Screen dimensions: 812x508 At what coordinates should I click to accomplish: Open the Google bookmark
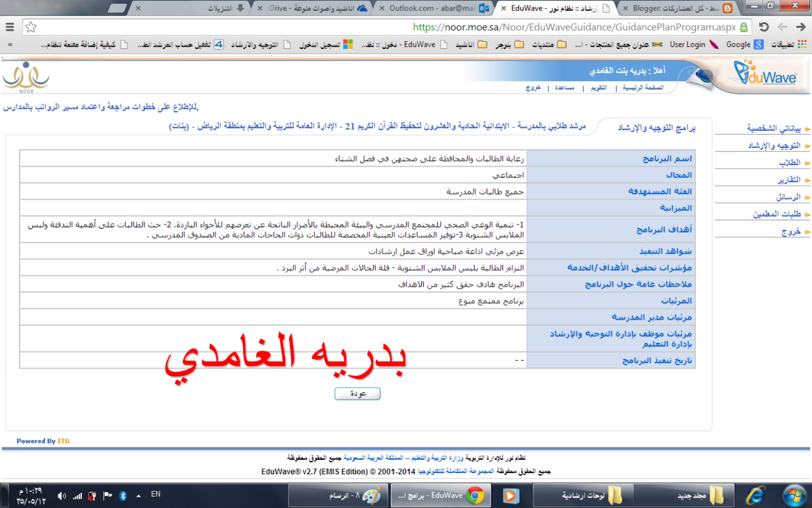click(x=745, y=45)
